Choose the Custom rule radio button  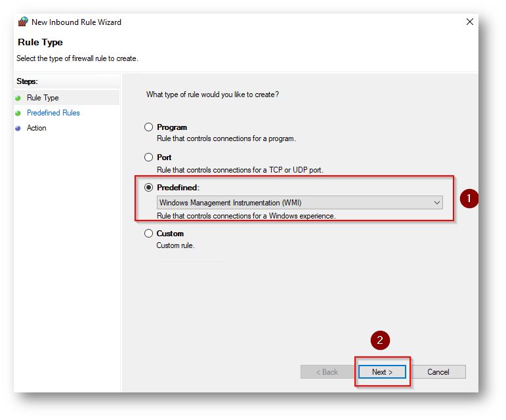coord(148,233)
